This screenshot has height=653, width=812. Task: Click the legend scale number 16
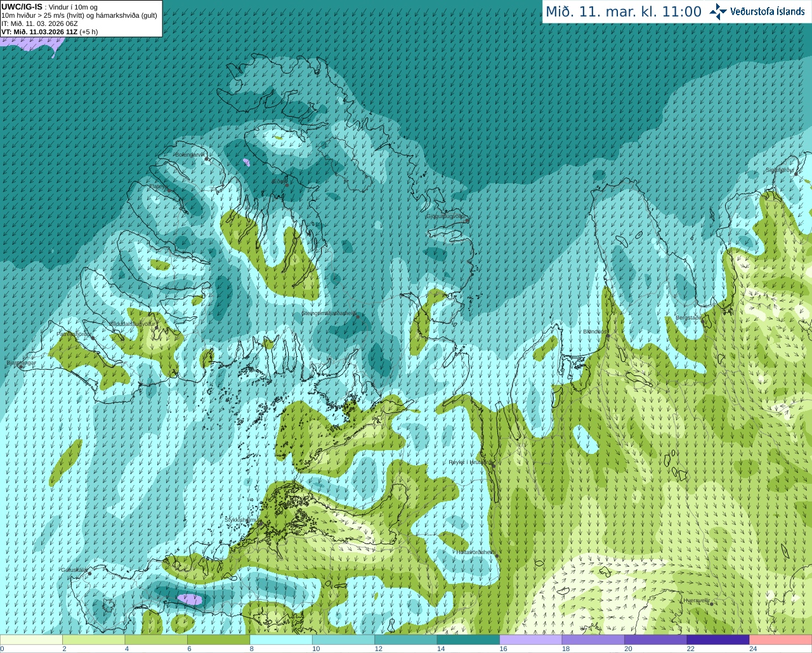coord(504,649)
